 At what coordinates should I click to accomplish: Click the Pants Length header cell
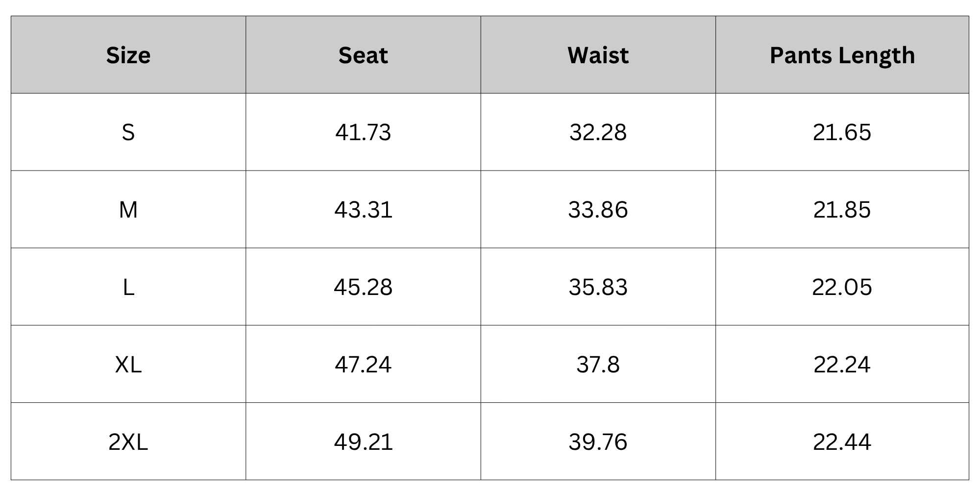pos(842,55)
